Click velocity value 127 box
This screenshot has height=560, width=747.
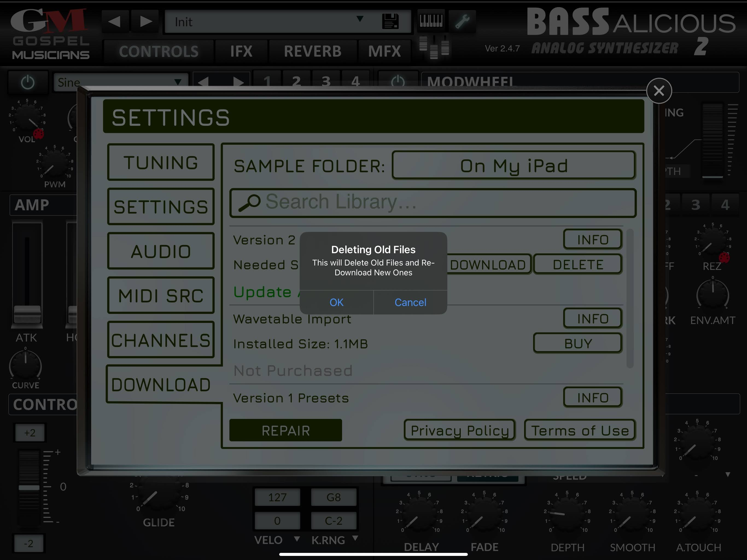(x=277, y=497)
